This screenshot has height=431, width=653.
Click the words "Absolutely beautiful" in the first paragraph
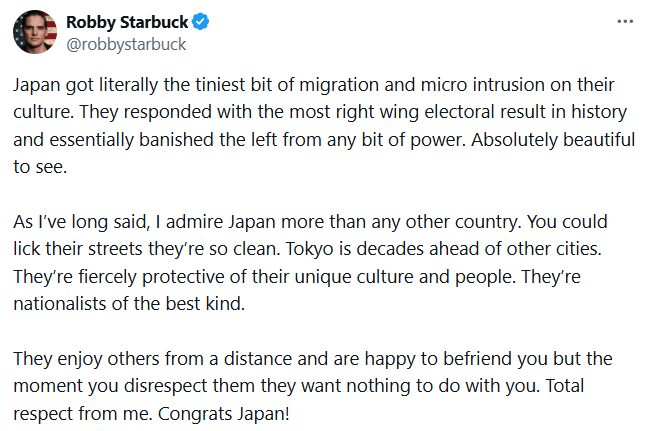(538, 142)
